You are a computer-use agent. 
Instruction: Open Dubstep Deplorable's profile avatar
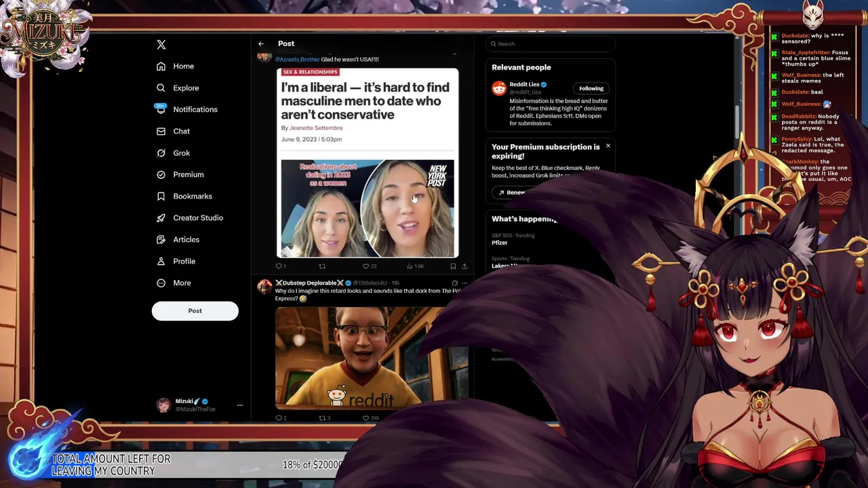[x=264, y=287]
